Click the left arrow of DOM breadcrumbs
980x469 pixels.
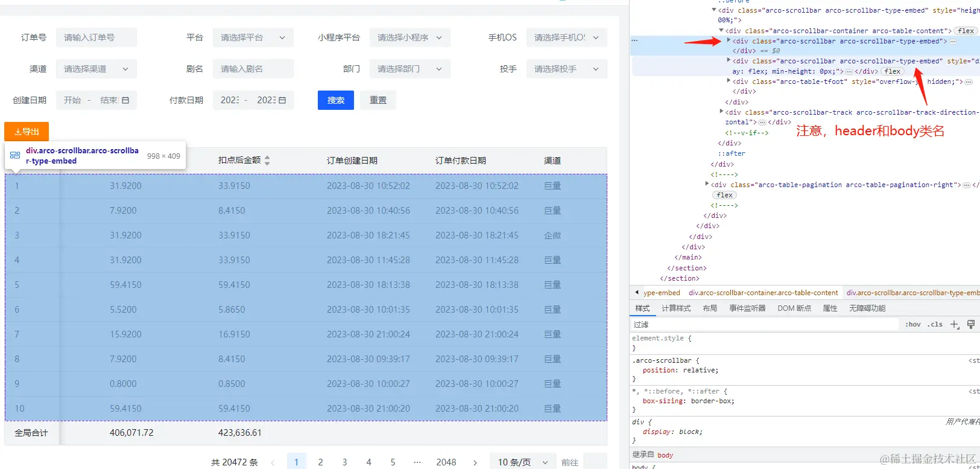[x=637, y=293]
